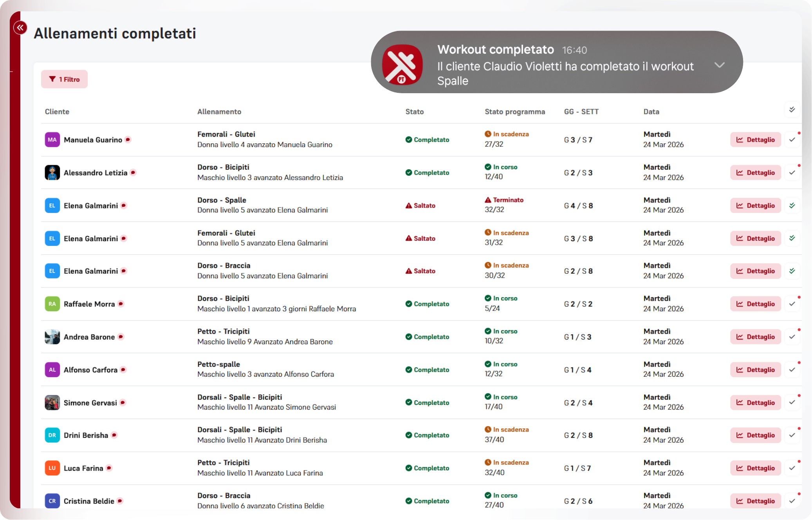
Task: Expand the Workout completato notification chevron
Action: pos(720,65)
